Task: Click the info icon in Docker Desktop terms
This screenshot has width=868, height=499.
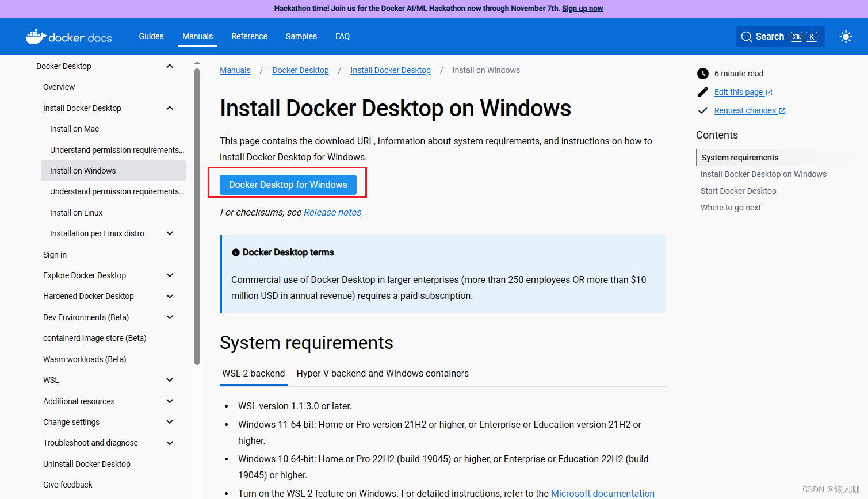Action: click(236, 252)
